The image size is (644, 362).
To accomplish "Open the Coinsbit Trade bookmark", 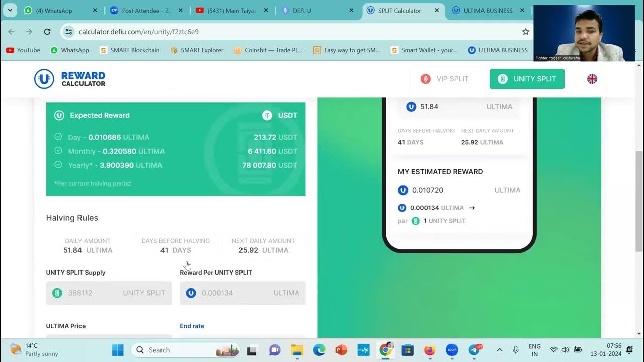I will pyautogui.click(x=269, y=50).
